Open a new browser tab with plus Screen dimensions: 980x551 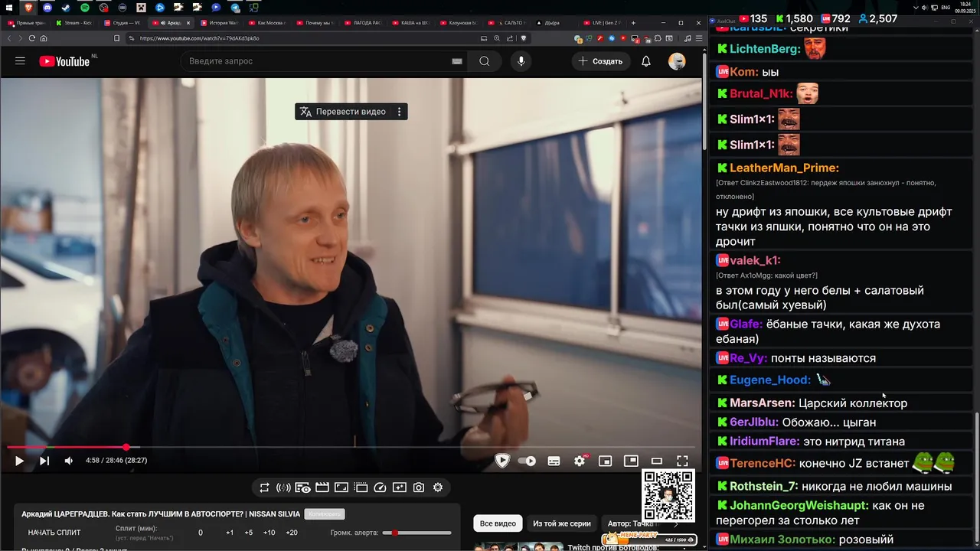tap(633, 23)
